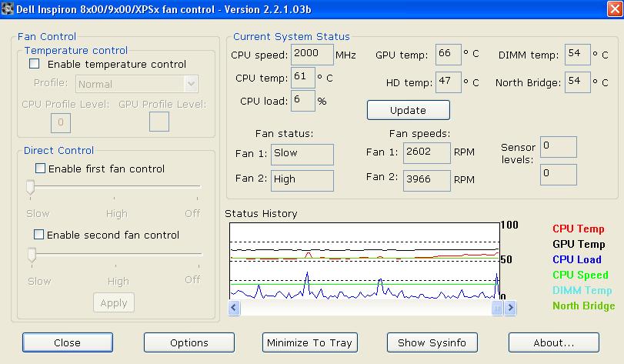Click left arrow of Status History scrollbar
The width and height of the screenshot is (624, 364).
[234, 308]
